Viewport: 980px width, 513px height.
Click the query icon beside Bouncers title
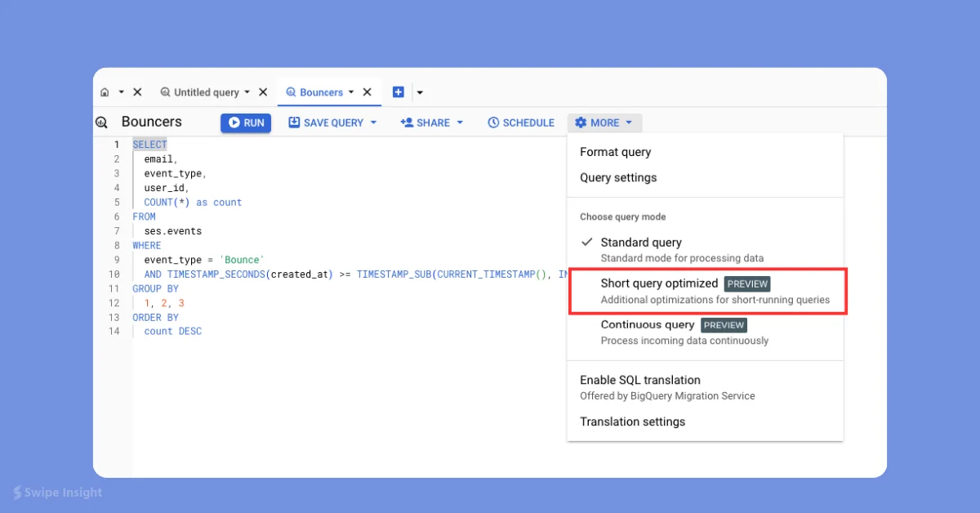102,123
